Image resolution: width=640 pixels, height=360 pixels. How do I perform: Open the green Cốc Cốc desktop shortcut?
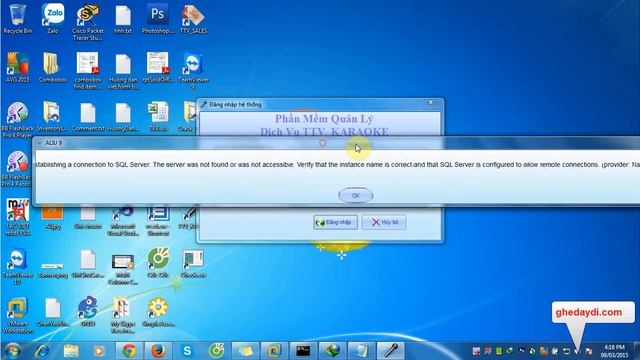(158, 263)
